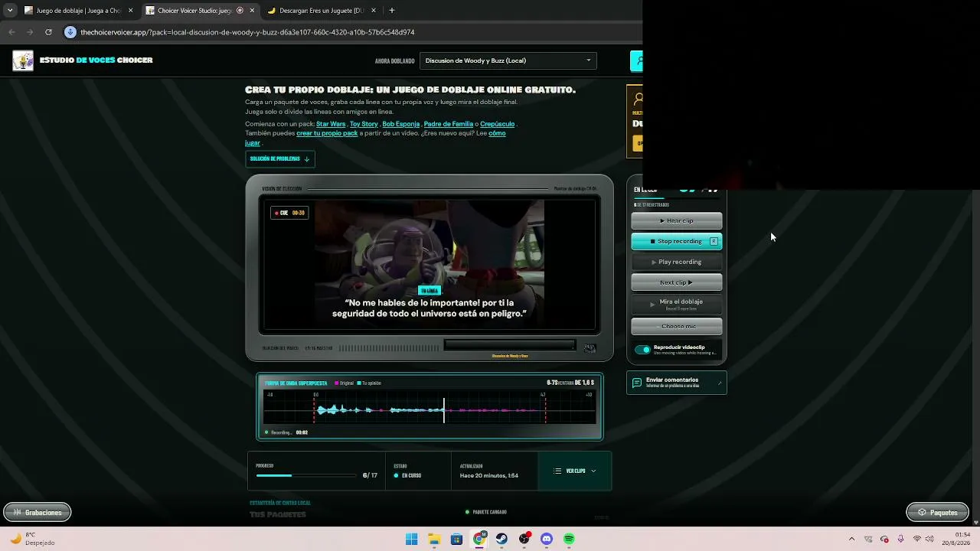
Task: Follow the Star Wars pack link
Action: [331, 124]
